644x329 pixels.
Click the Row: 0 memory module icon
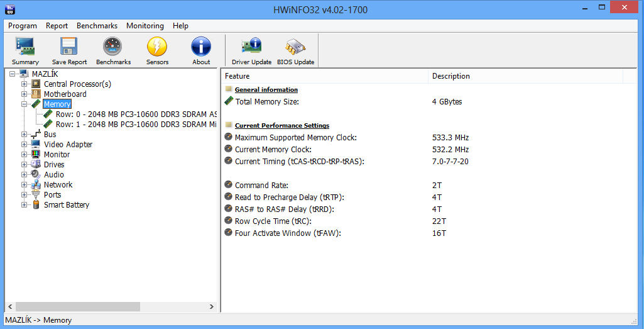48,114
